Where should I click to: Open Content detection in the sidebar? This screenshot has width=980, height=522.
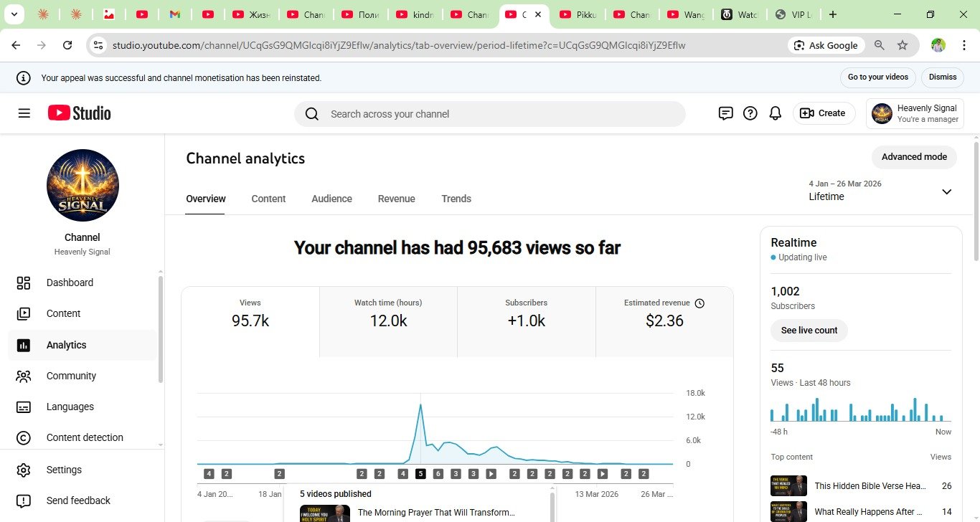click(x=84, y=437)
